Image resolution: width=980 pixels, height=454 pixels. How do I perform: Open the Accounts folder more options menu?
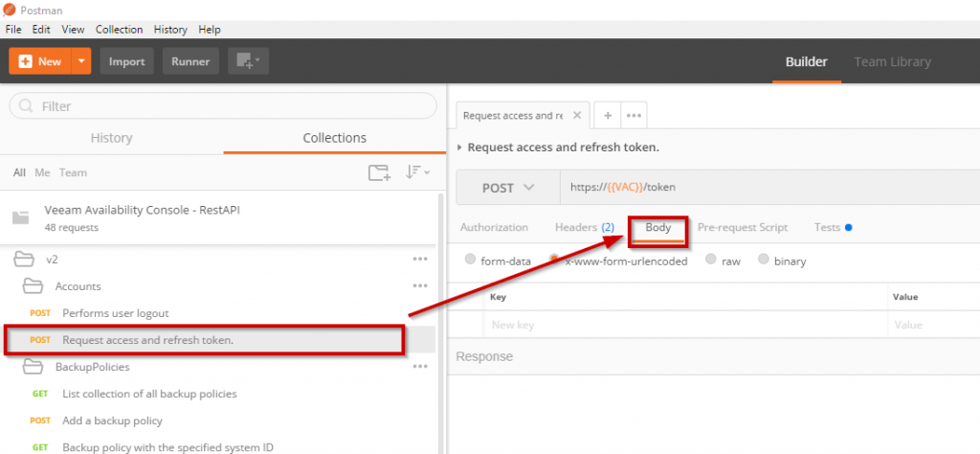[x=420, y=285]
